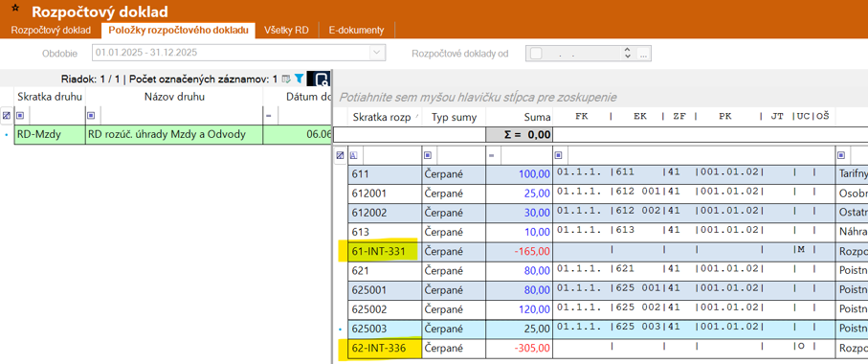Open filter operator icon in the rightmost column
This screenshot has height=364, width=868.
pos(841,156)
